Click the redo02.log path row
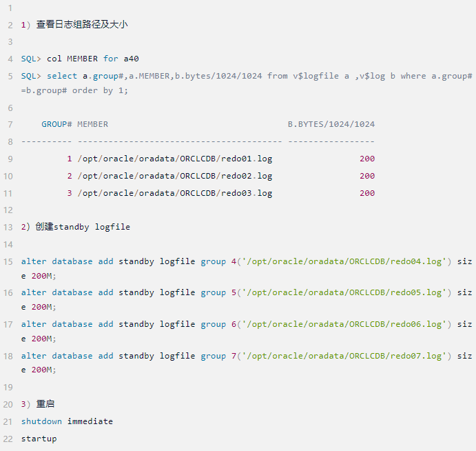 pos(175,176)
